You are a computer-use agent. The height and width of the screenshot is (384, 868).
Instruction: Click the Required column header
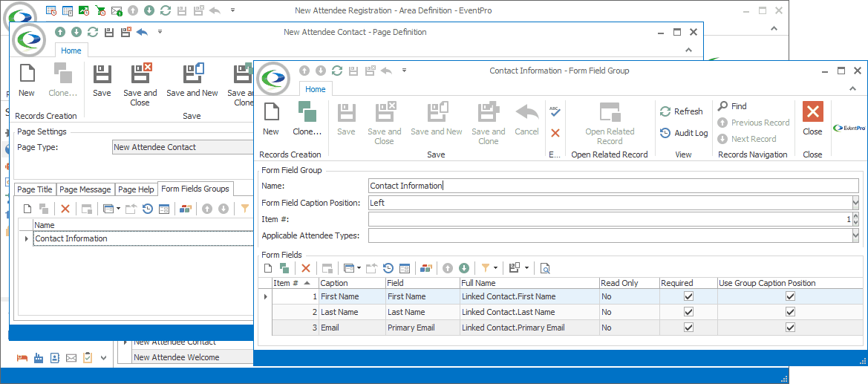click(688, 283)
